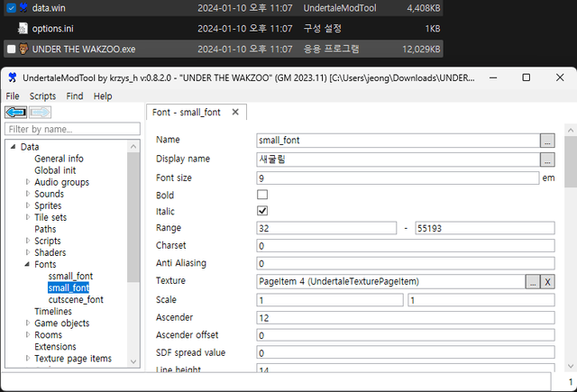Click the data.win file icon
The height and width of the screenshot is (392, 577).
click(11, 7)
